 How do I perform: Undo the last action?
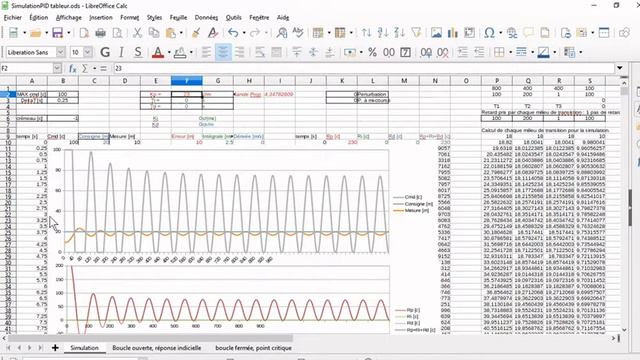point(233,33)
